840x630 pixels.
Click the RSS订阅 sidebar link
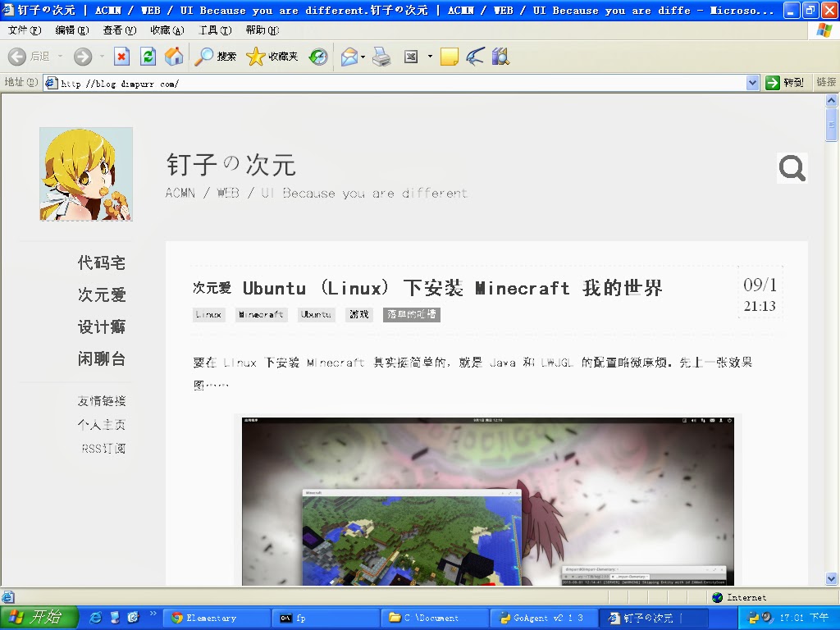pos(103,449)
